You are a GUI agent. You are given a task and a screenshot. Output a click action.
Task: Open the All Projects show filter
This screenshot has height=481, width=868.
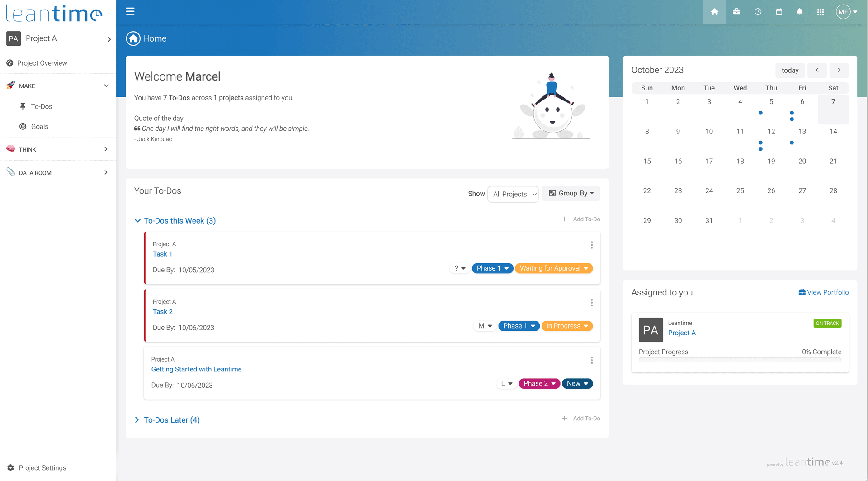[x=513, y=194]
